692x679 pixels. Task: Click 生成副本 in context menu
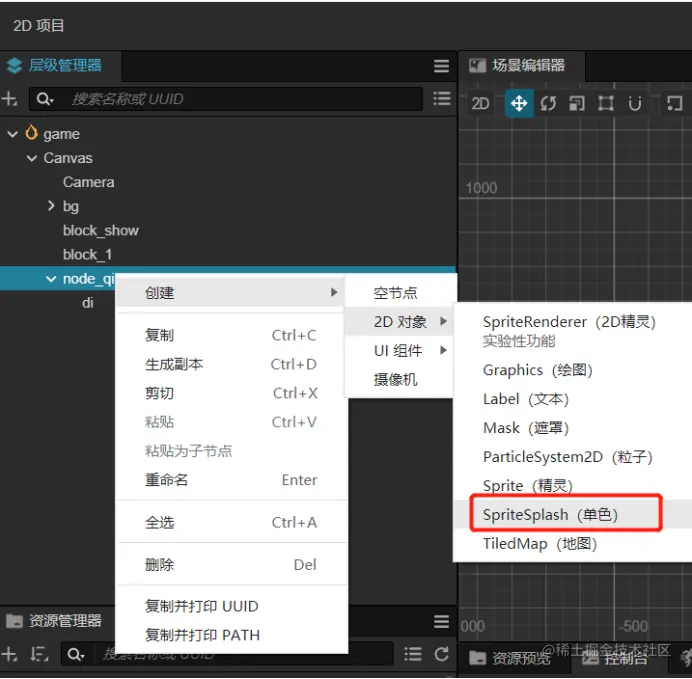(231, 364)
